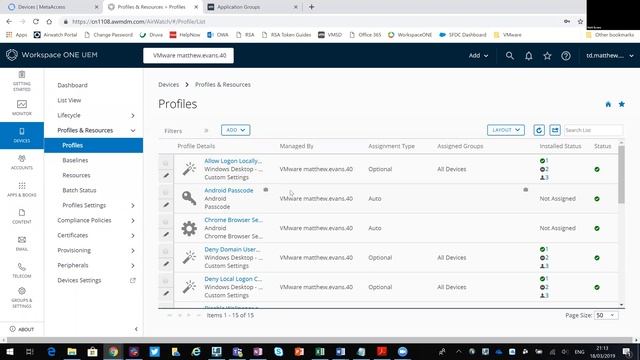Screen dimensions: 640x360
Task: Collapse the Profiles & Resources submenu
Action: (133, 131)
